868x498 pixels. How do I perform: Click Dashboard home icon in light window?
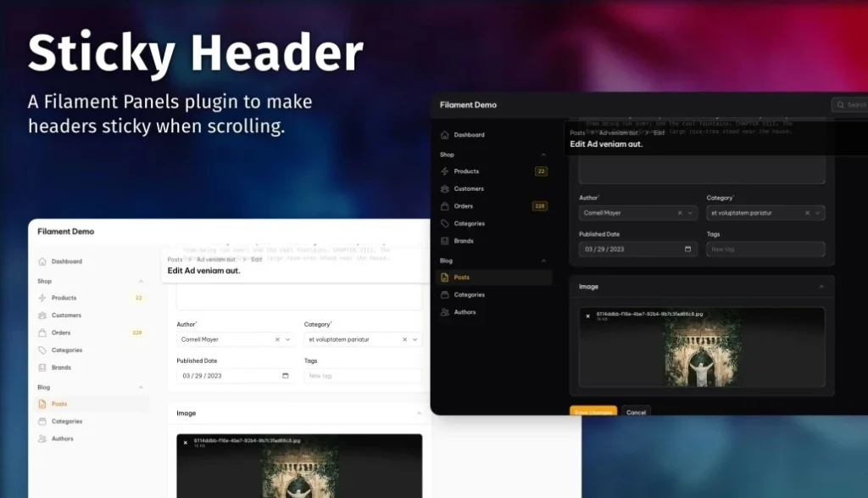42,261
